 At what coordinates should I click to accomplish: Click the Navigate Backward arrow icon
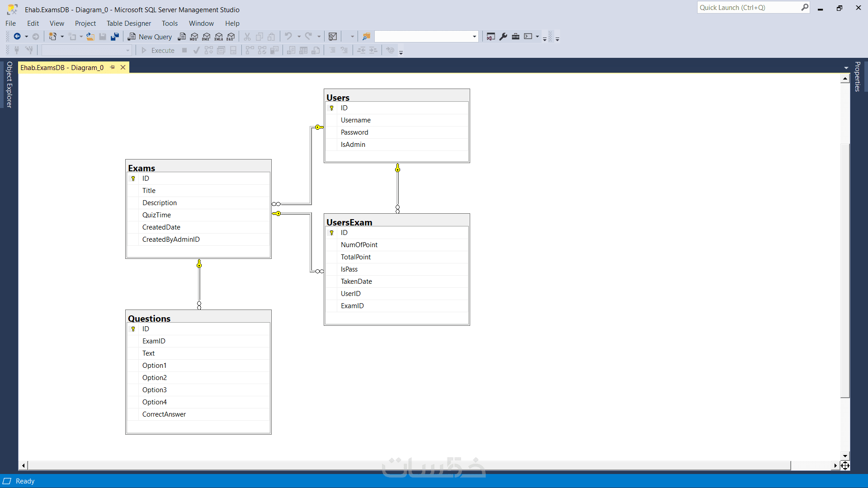click(x=17, y=37)
